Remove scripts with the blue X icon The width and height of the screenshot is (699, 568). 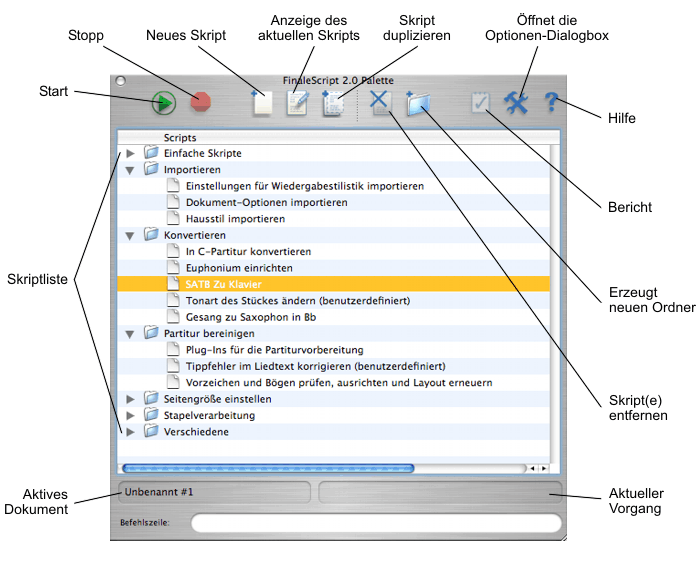click(x=380, y=102)
